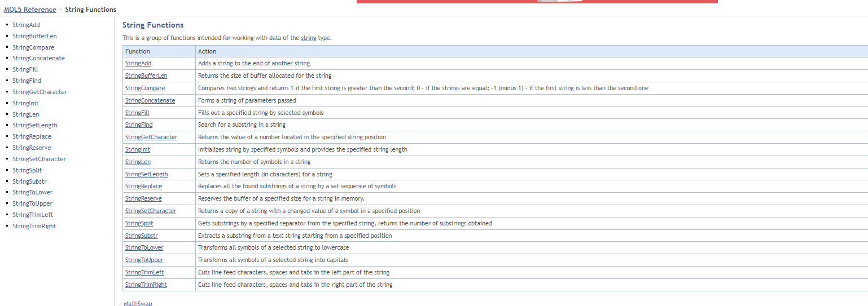Click StringSplit link in the table

coord(139,223)
